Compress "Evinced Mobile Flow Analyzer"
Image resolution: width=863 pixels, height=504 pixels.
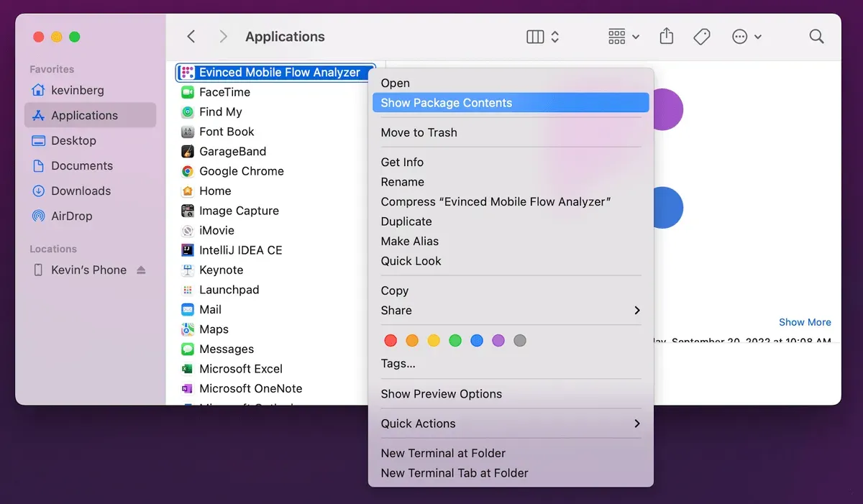pos(511,202)
